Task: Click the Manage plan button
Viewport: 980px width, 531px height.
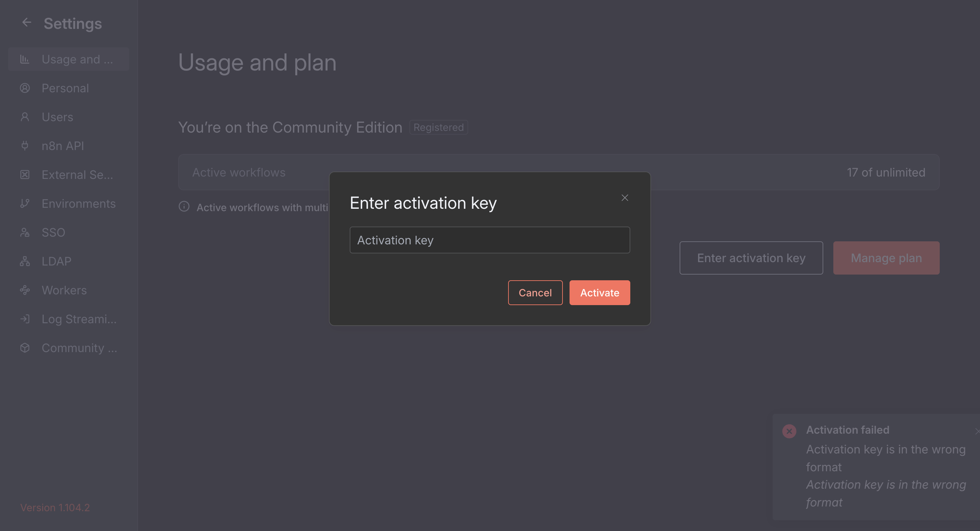Action: point(886,258)
